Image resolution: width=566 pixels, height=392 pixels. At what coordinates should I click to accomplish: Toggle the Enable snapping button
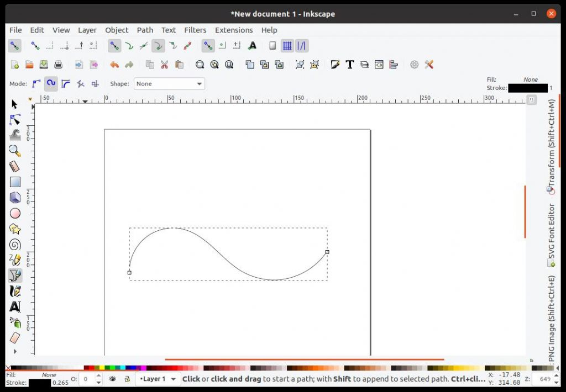14,46
